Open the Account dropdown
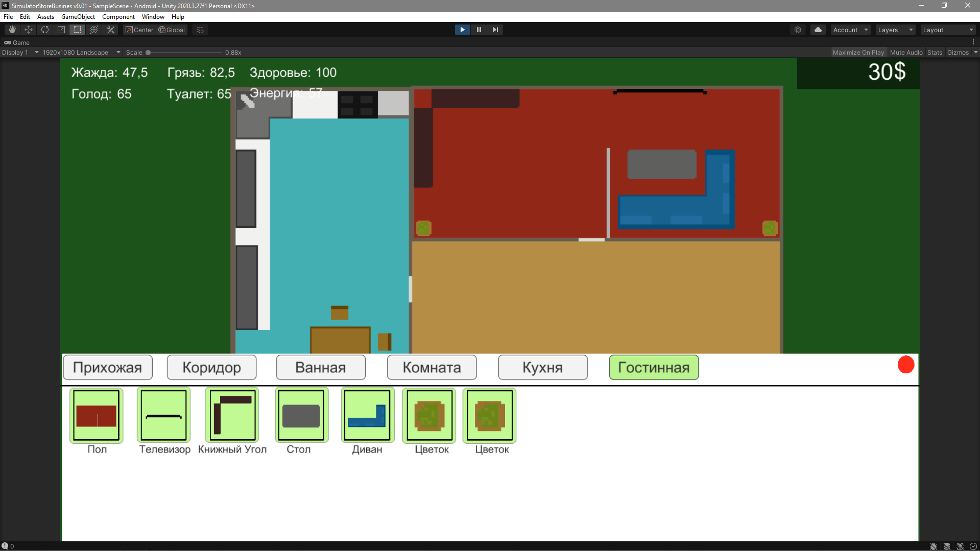 point(850,30)
